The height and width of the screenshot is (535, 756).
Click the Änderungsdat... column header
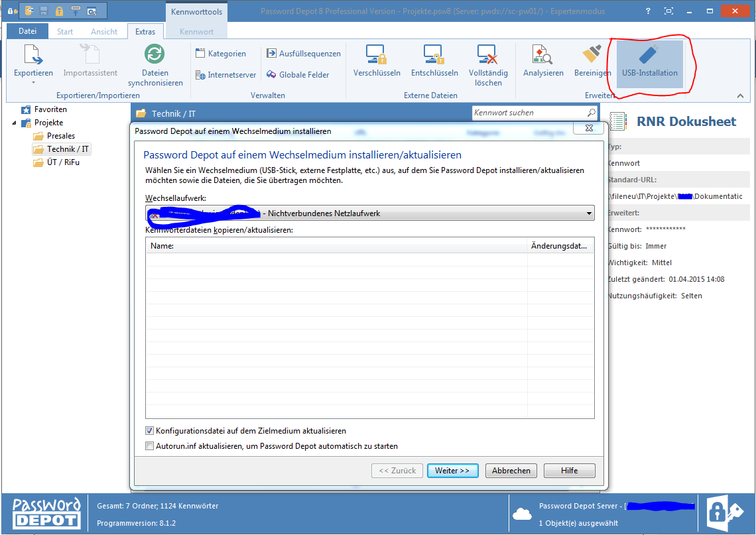tap(560, 246)
